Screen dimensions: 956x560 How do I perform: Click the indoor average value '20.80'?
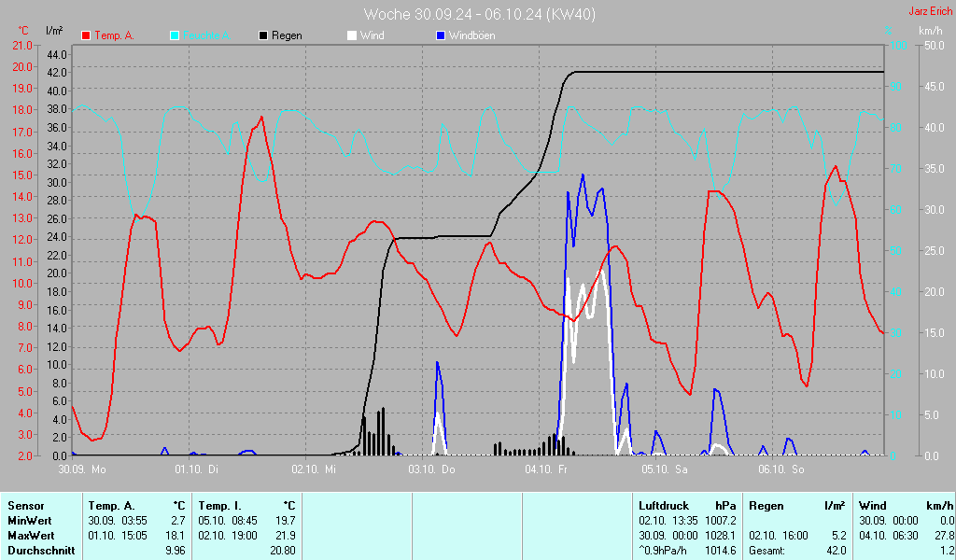coord(283,551)
